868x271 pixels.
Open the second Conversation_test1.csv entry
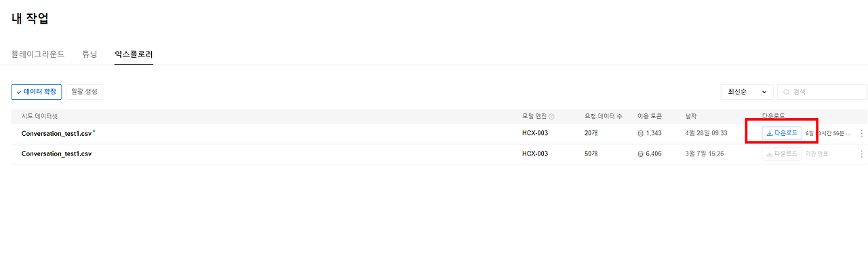tap(56, 154)
